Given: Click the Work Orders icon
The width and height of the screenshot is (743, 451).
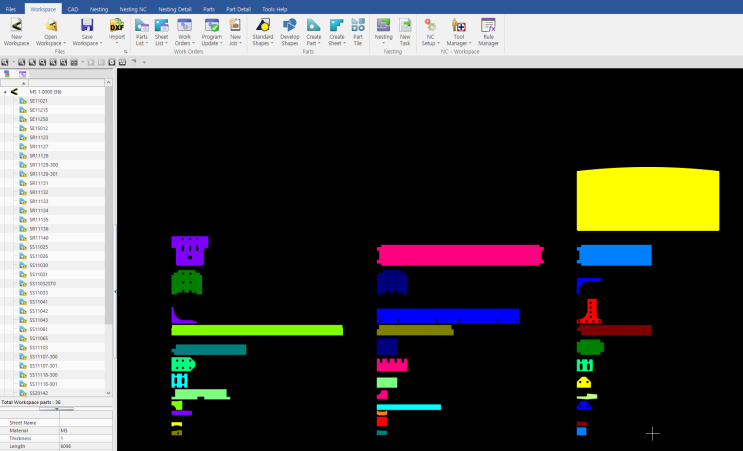Looking at the screenshot, I should coord(184,26).
